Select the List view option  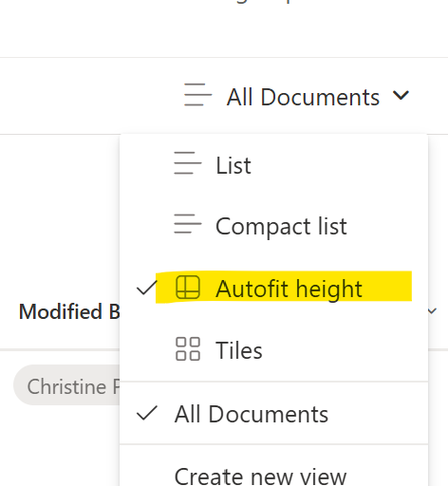tap(274, 165)
